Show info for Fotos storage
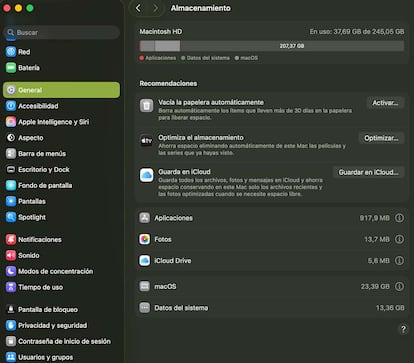Viewport: 414px width, 363px height. point(399,239)
